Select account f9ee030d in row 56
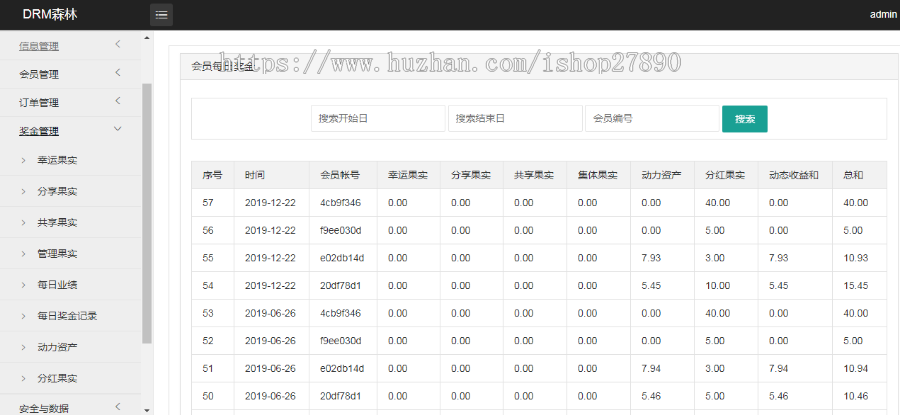The height and width of the screenshot is (415, 900). pos(341,230)
